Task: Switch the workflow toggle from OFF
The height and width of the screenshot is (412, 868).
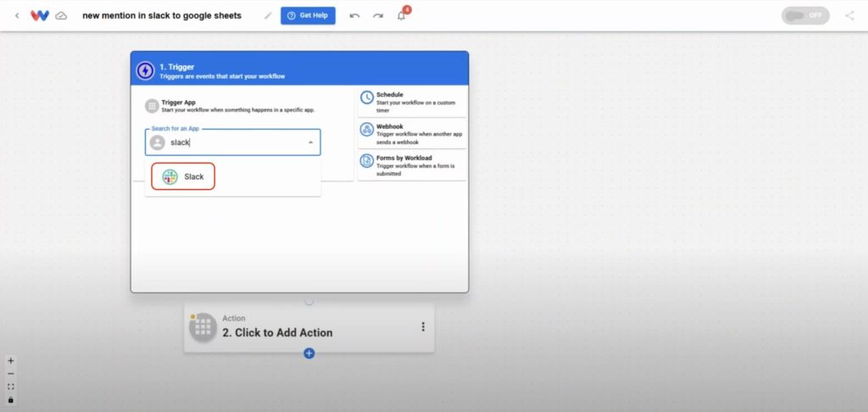Action: (x=805, y=15)
